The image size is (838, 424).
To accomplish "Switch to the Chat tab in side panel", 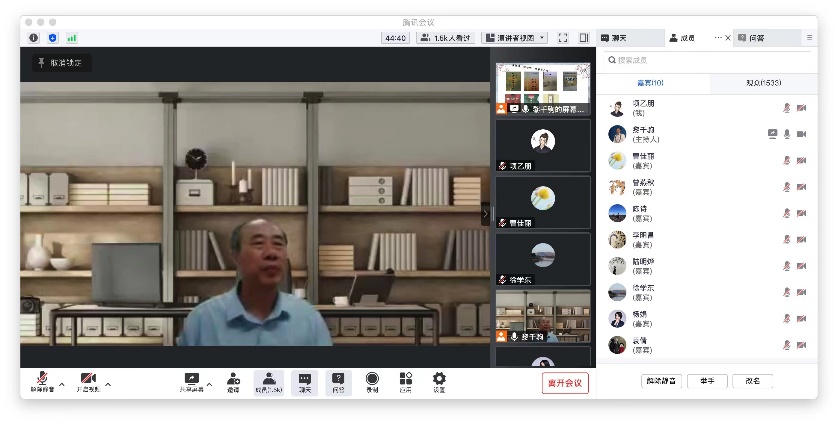I will coord(630,38).
